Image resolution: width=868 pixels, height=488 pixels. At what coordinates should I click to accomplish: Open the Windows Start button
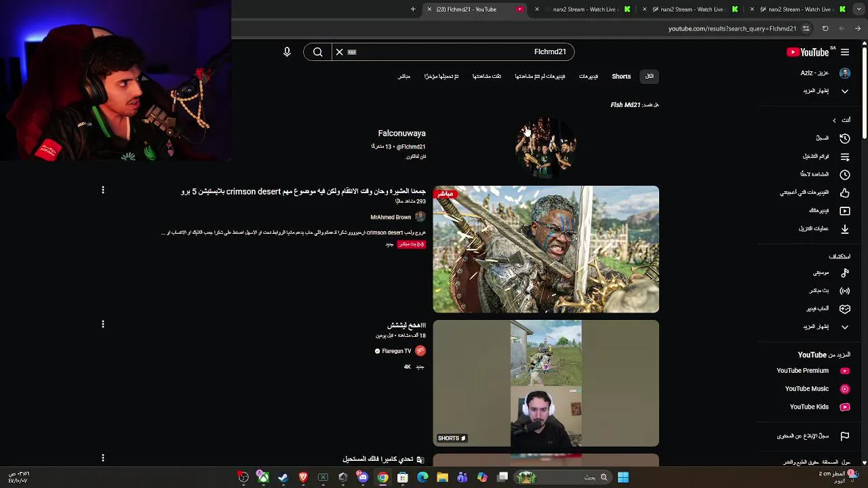(623, 478)
